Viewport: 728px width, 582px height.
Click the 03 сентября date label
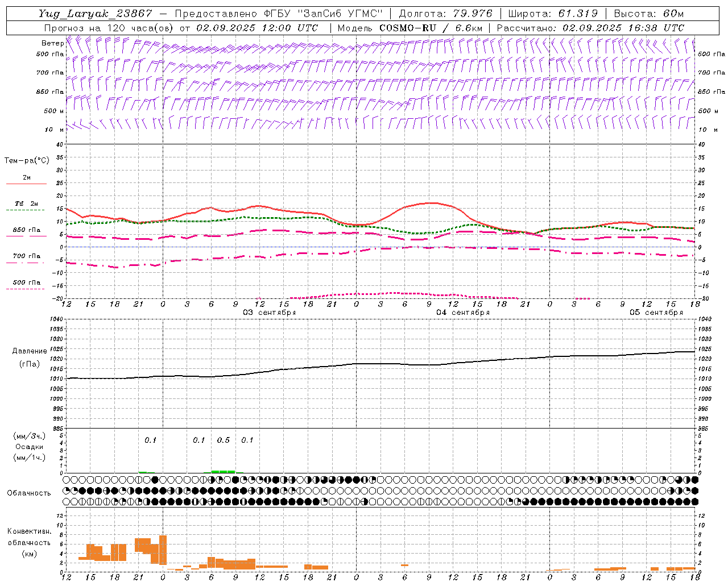pos(270,313)
